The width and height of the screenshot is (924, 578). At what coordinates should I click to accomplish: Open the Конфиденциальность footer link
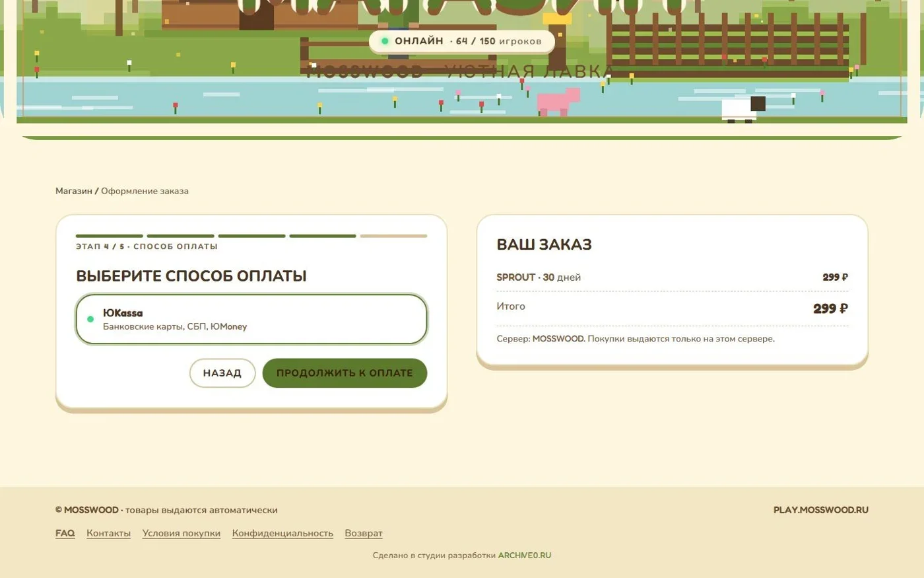tap(282, 533)
